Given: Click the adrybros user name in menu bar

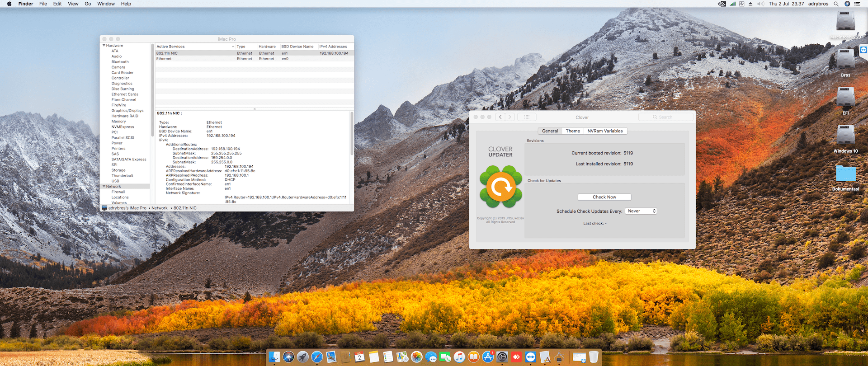Looking at the screenshot, I should (x=818, y=4).
